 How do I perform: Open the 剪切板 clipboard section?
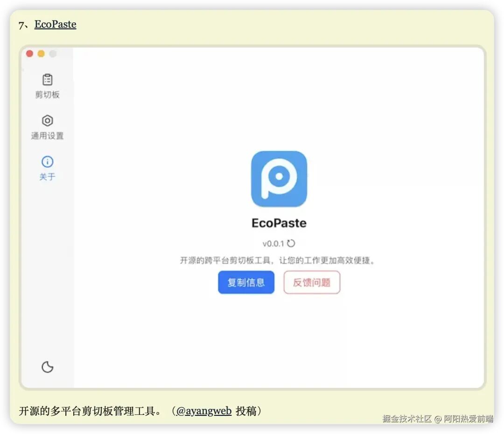click(47, 86)
